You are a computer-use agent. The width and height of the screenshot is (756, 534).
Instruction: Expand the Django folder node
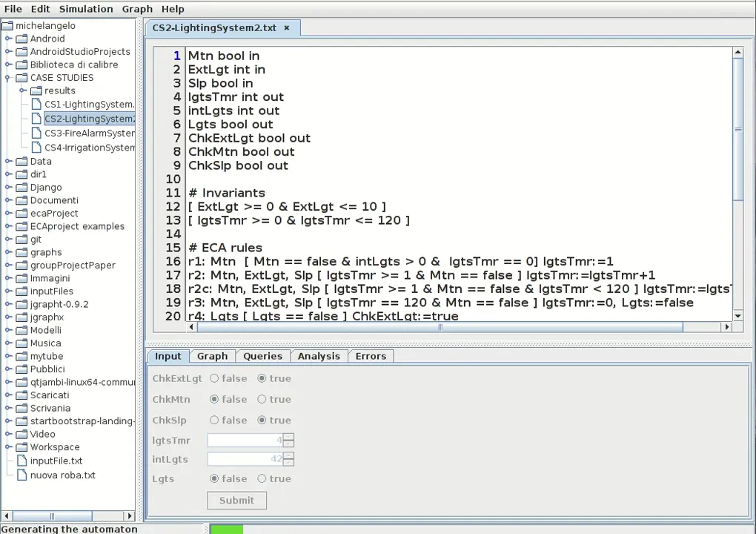click(x=8, y=187)
